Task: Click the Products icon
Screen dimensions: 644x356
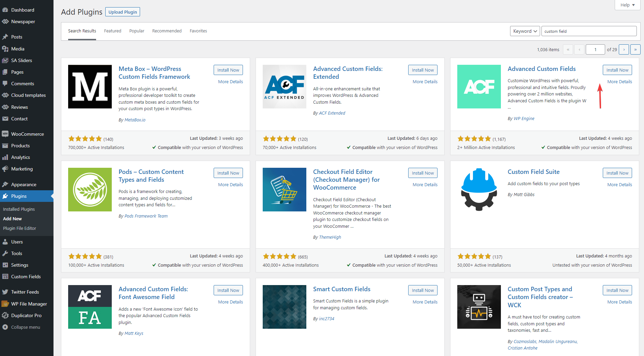Action: click(x=5, y=146)
